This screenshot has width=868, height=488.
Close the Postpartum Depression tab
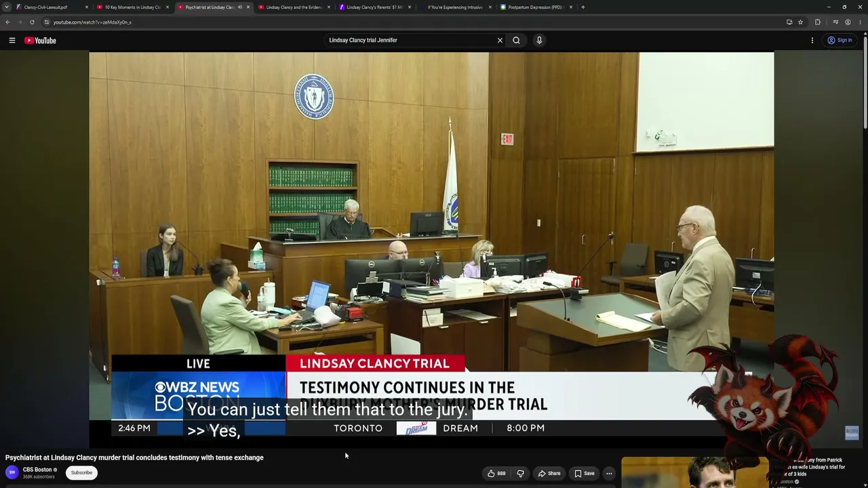tap(570, 7)
